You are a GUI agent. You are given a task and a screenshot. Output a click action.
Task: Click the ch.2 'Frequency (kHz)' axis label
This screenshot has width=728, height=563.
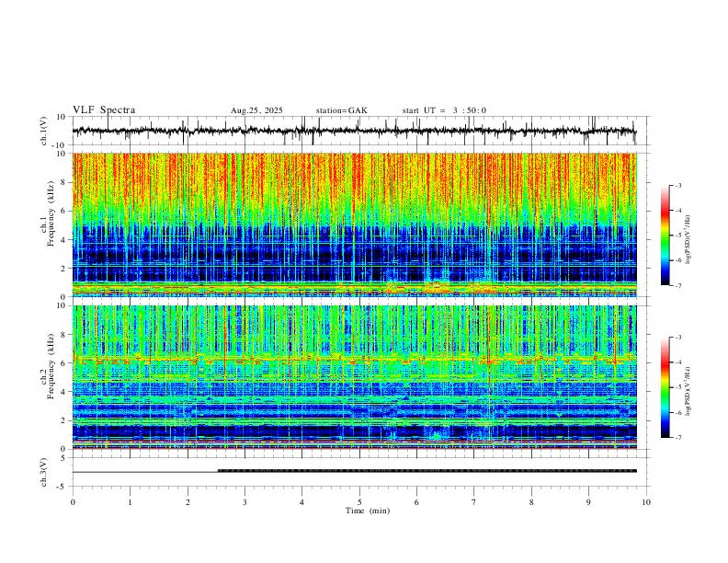(51, 367)
